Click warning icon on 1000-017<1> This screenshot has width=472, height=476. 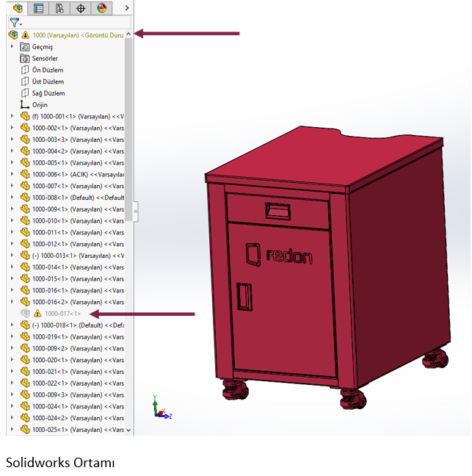[x=37, y=314]
